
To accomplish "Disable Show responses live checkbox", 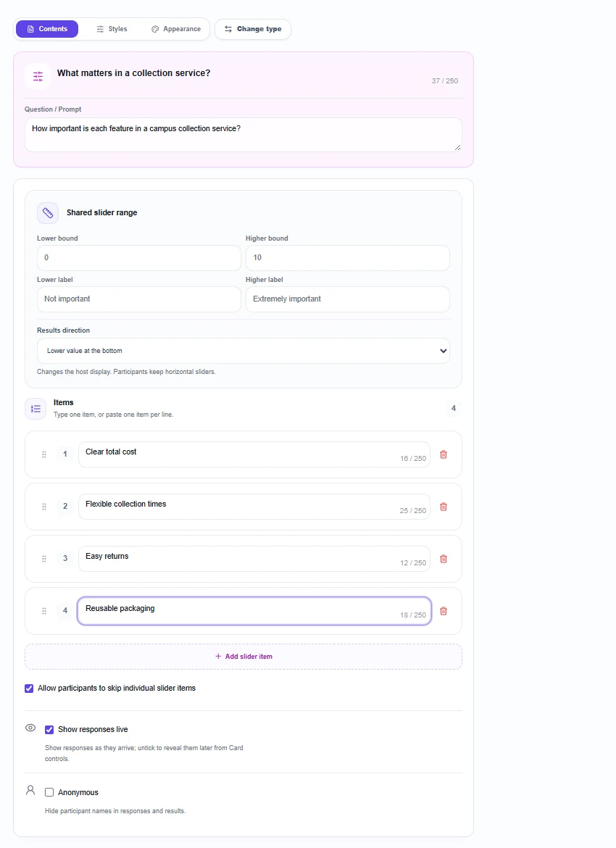I will 49,730.
